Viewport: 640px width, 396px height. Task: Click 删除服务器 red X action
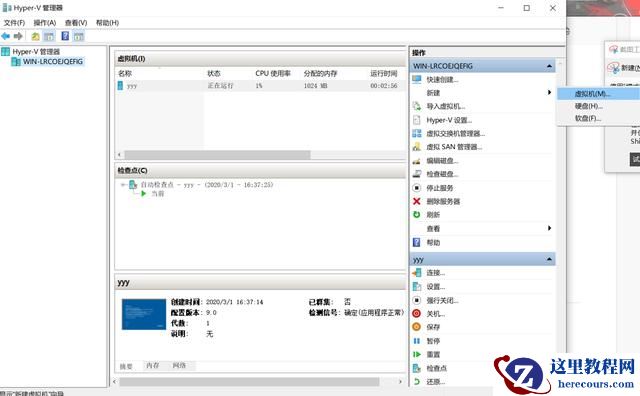[443, 201]
